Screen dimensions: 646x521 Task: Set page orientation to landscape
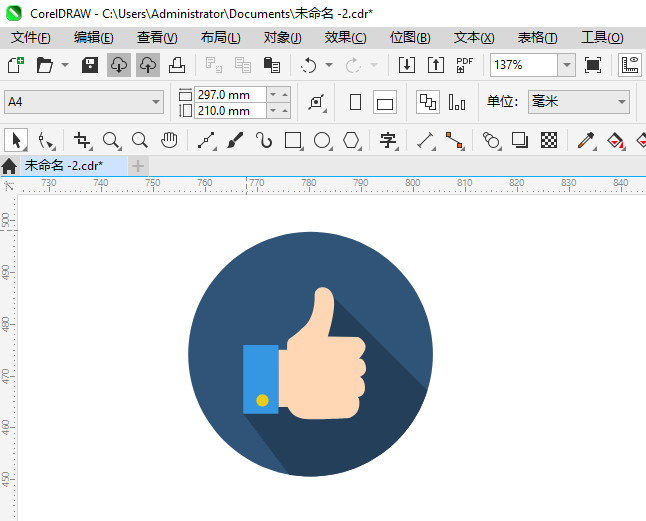tap(385, 102)
